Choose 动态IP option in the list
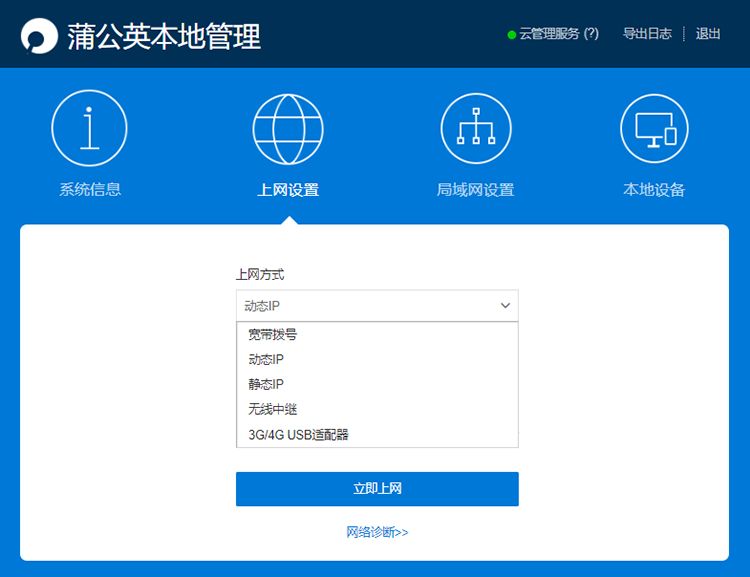The height and width of the screenshot is (577, 750). click(x=377, y=359)
